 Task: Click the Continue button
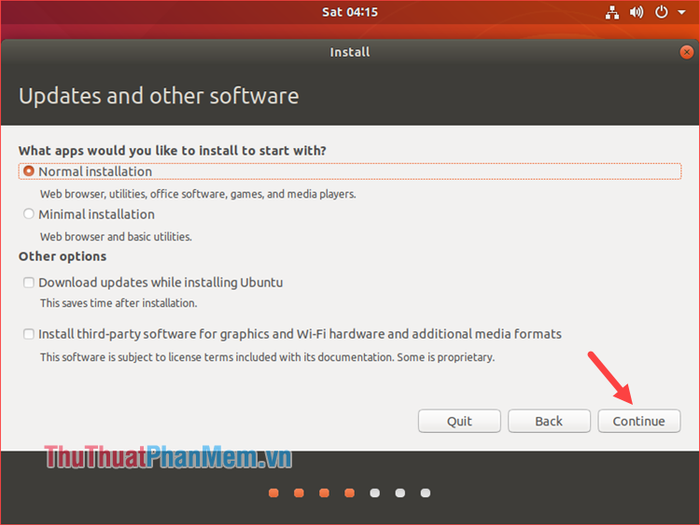point(639,421)
